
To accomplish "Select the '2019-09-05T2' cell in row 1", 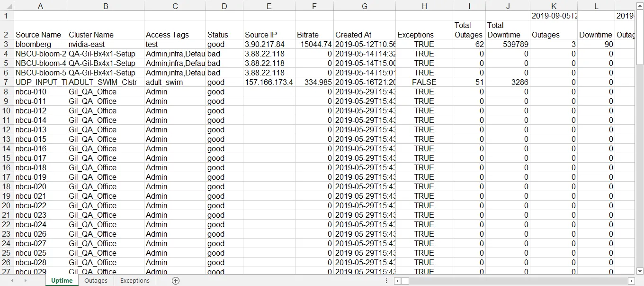I will coord(554,16).
